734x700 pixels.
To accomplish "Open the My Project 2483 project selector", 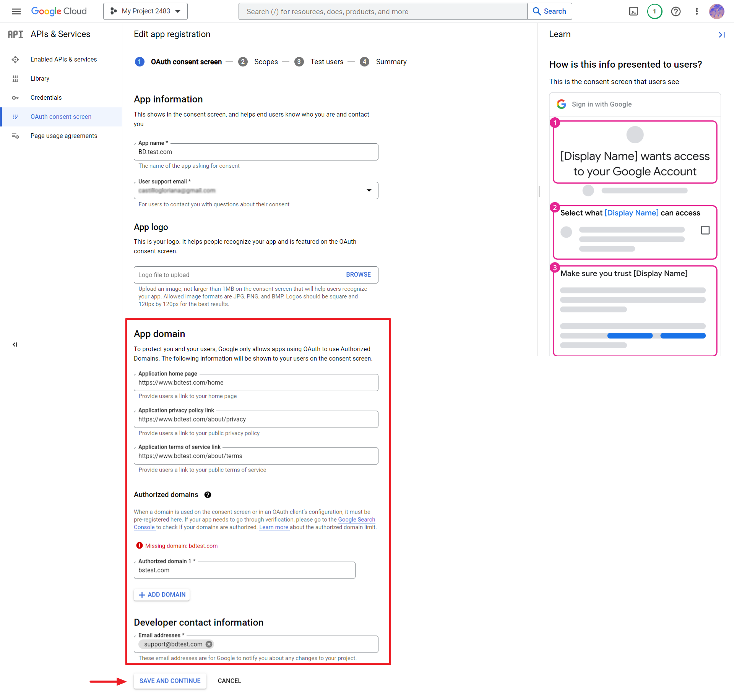I will [x=145, y=11].
